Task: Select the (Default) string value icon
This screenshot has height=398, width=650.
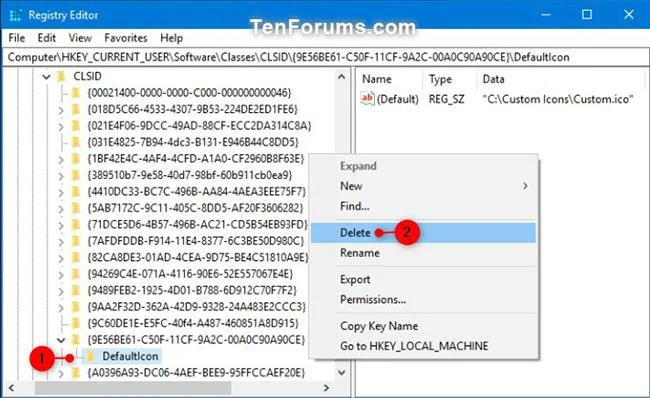Action: pos(368,99)
